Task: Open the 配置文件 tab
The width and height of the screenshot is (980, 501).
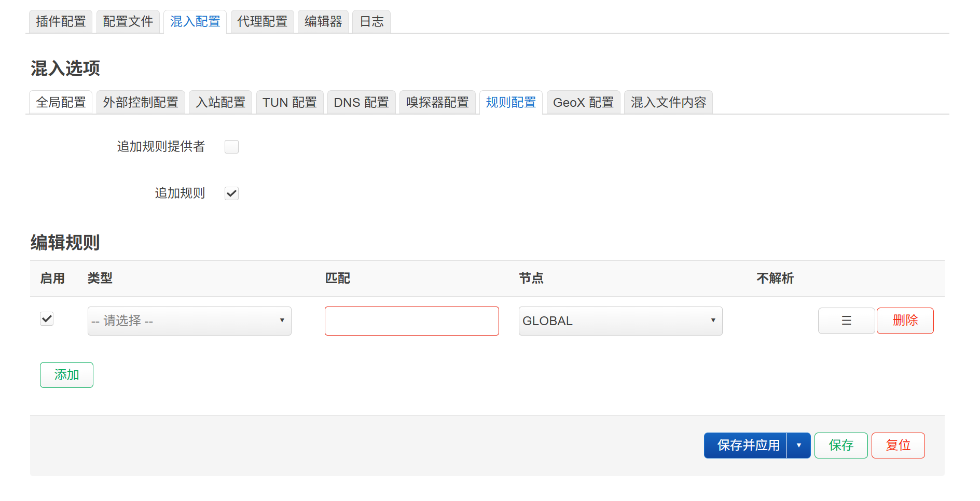Action: point(128,22)
